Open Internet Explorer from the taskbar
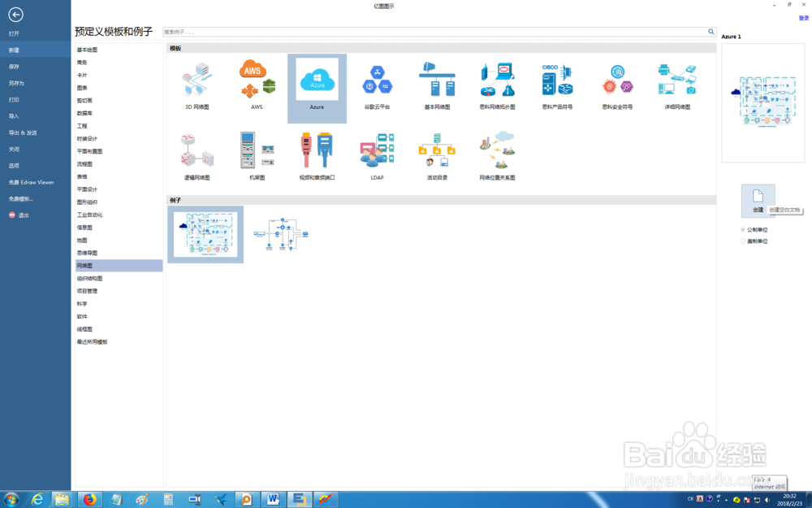Screen dimensions: 812x508 click(37, 500)
